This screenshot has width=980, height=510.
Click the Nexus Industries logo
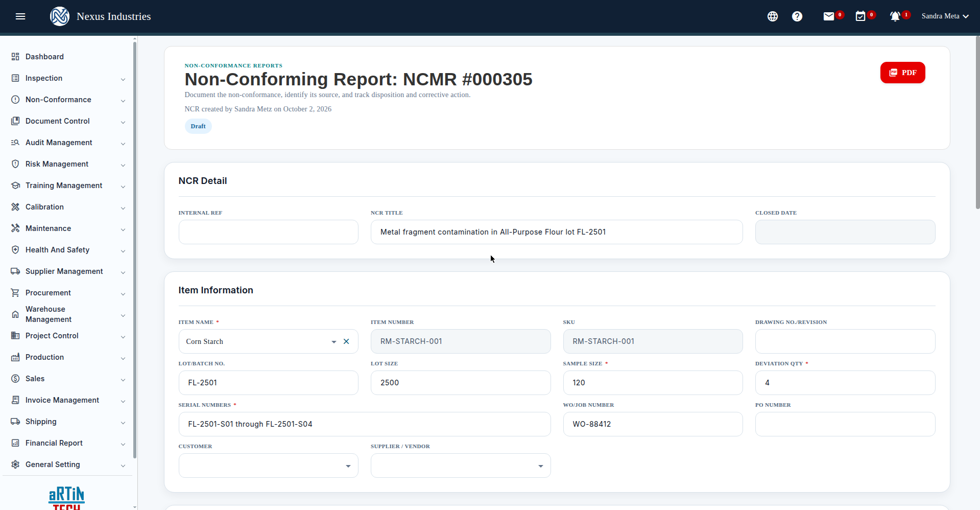(60, 16)
